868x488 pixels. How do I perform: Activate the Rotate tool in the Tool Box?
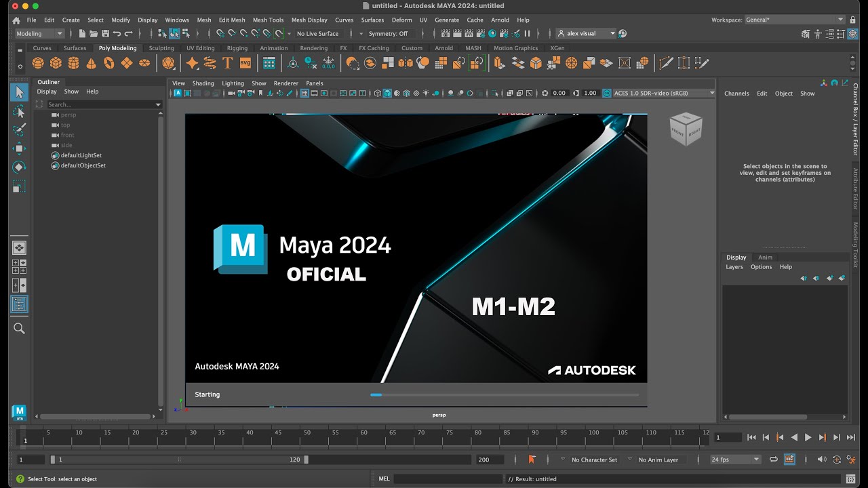pyautogui.click(x=19, y=167)
